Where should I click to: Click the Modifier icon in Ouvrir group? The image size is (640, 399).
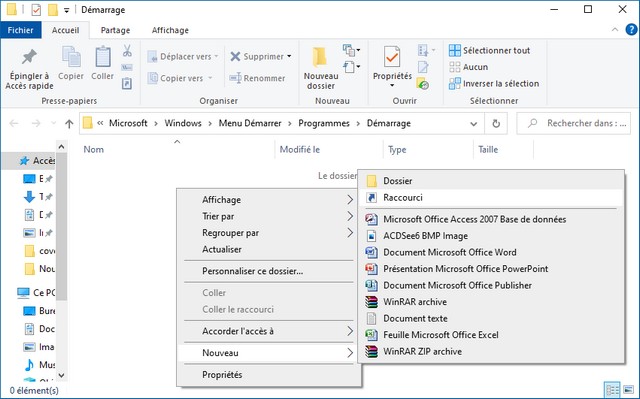pyautogui.click(x=423, y=67)
